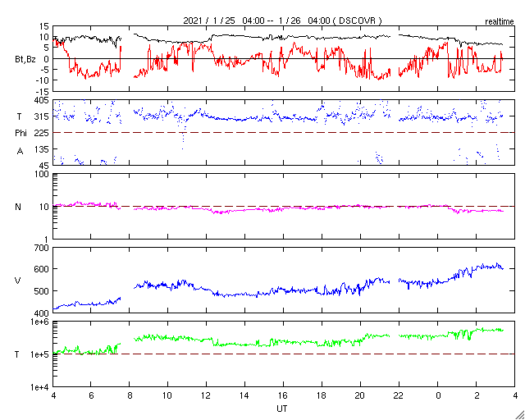
Task: Click the '20' hour tick on UT axis
Action: tap(360, 395)
